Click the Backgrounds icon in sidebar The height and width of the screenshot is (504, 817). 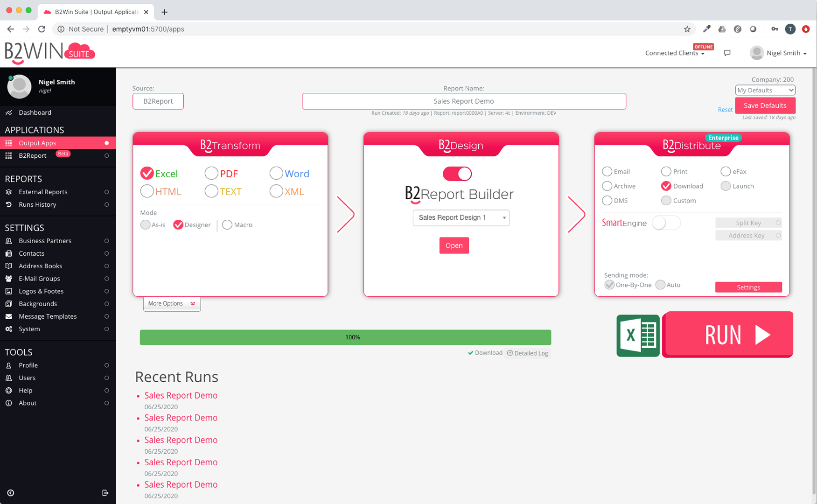pos(9,304)
